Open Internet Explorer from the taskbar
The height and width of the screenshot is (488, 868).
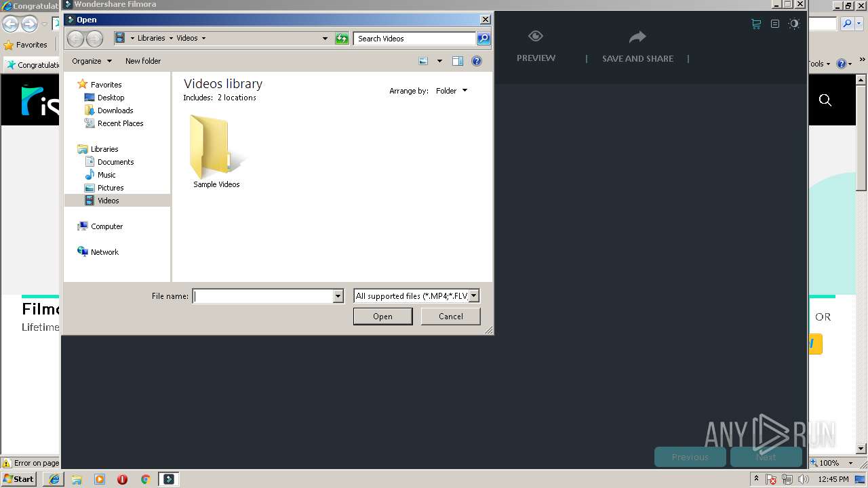54,479
